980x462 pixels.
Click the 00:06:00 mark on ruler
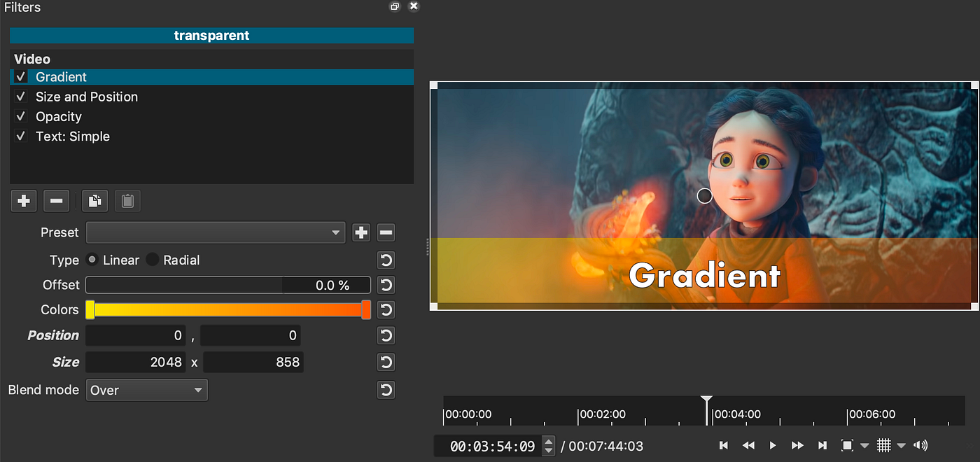click(872, 414)
